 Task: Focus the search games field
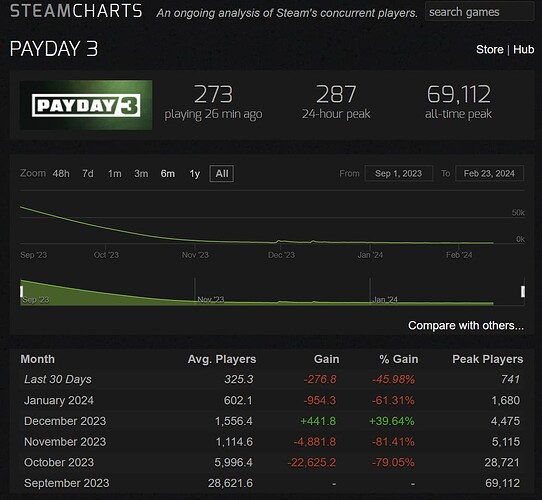(479, 12)
